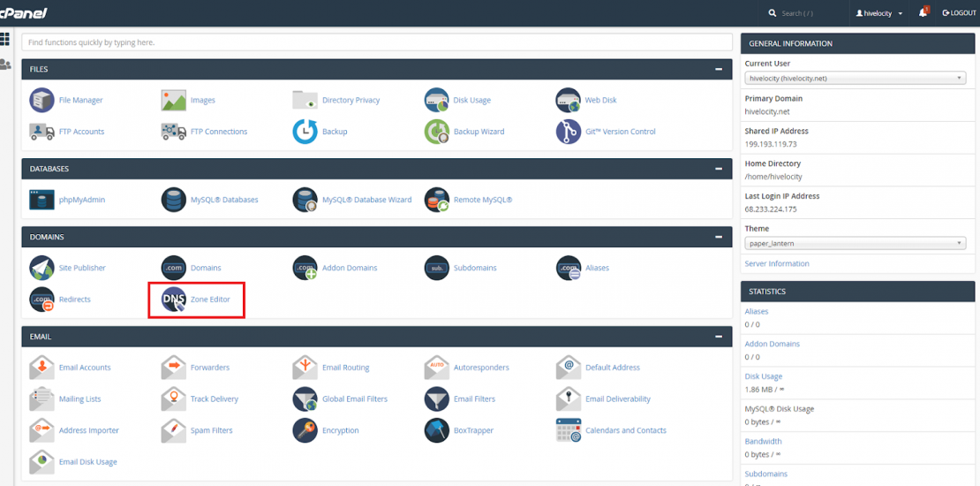Image resolution: width=980 pixels, height=486 pixels.
Task: Collapse the Email section
Action: pos(719,337)
